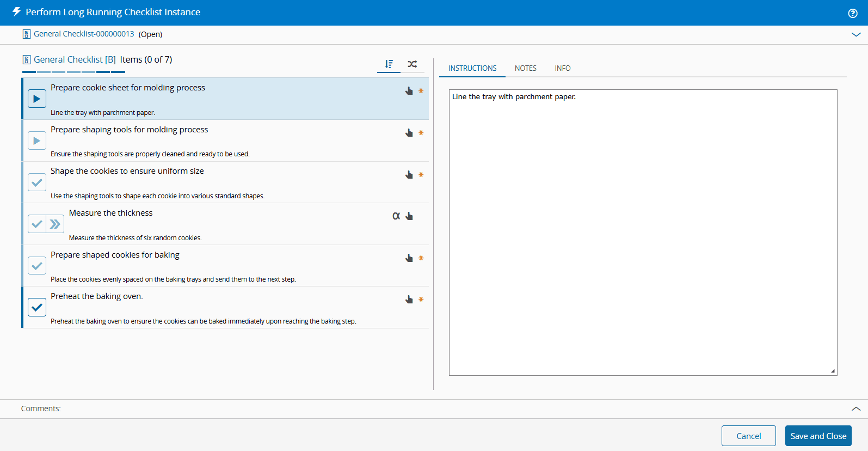Image resolution: width=868 pixels, height=451 pixels.
Task: Click the sort order icon above list
Action: point(389,64)
